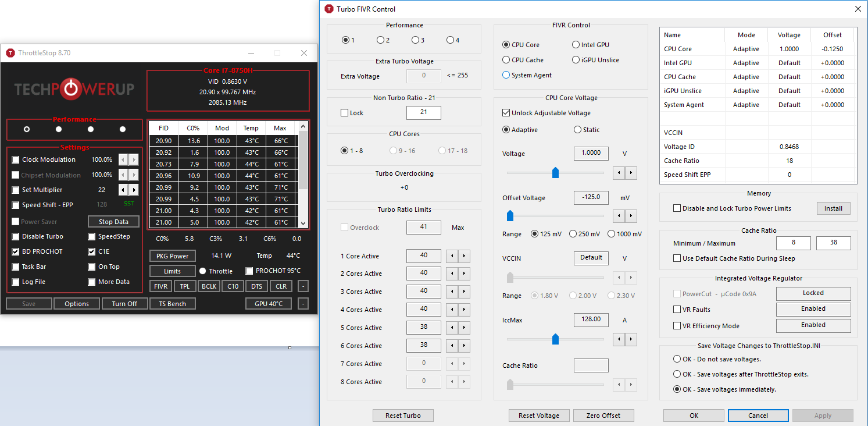Image resolution: width=868 pixels, height=426 pixels.
Task: Click the Cache Ratio maximum field 38
Action: tap(834, 243)
